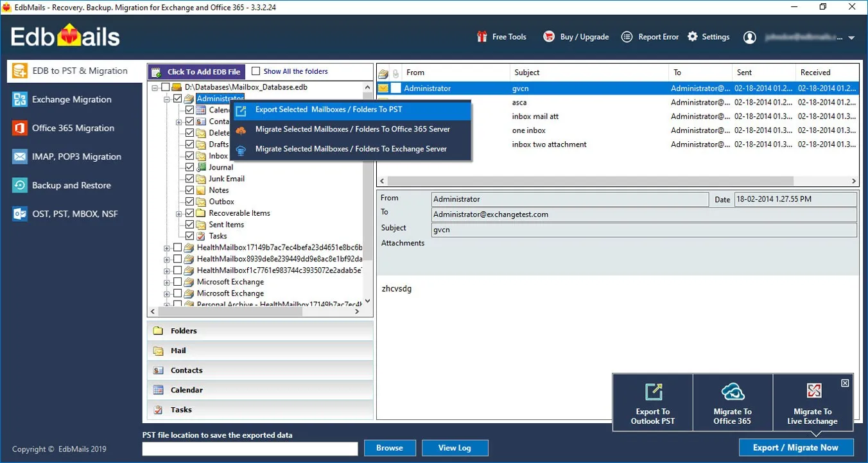Click the paperclip attachment column header icon
868x463 pixels.
tap(395, 73)
